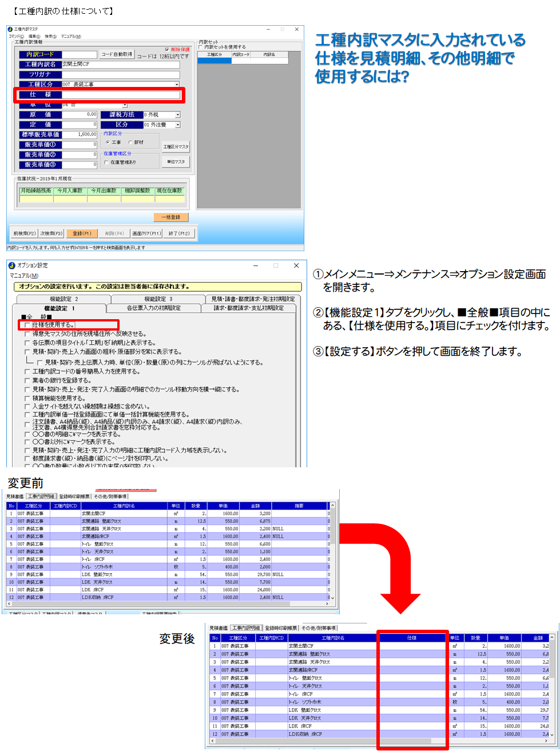The height and width of the screenshot is (751, 560).
Task: Enable the 在庫管理あり checkbox
Action: (x=106, y=162)
